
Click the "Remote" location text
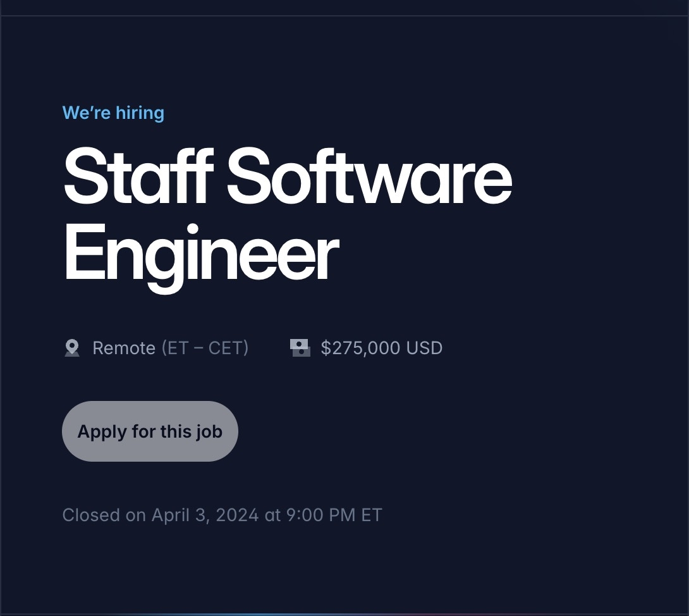click(x=124, y=348)
